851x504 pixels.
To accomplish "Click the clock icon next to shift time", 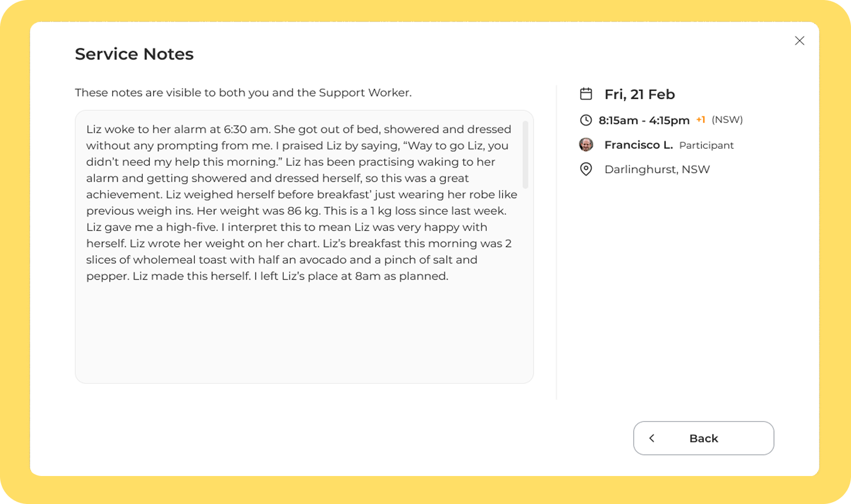I will point(586,120).
